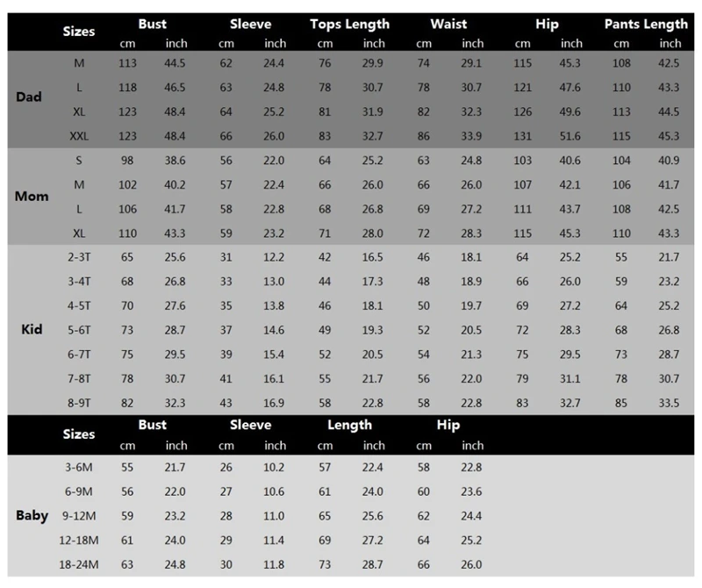Click the 6-7T kid size label
Image resolution: width=702 pixels, height=588 pixels.
[80, 354]
